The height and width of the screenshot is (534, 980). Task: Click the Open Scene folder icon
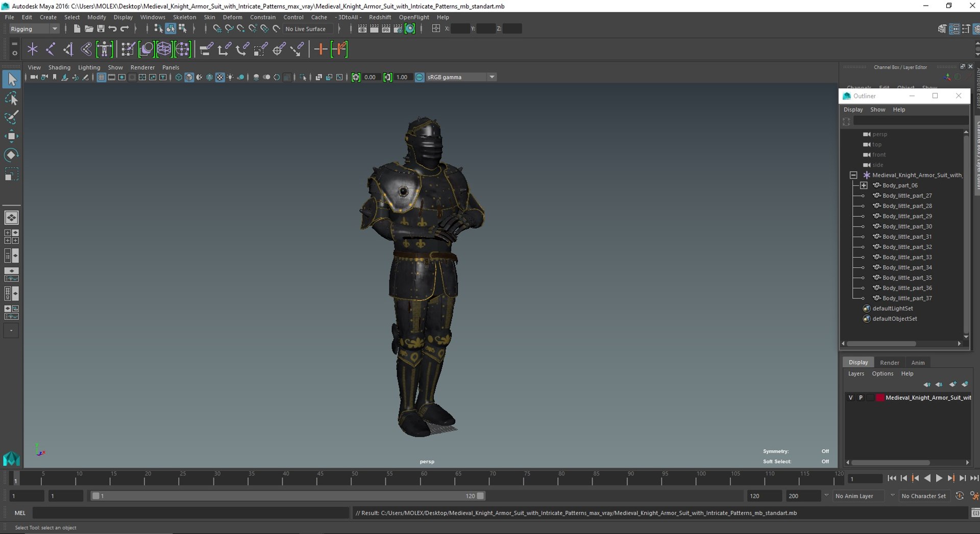click(88, 29)
